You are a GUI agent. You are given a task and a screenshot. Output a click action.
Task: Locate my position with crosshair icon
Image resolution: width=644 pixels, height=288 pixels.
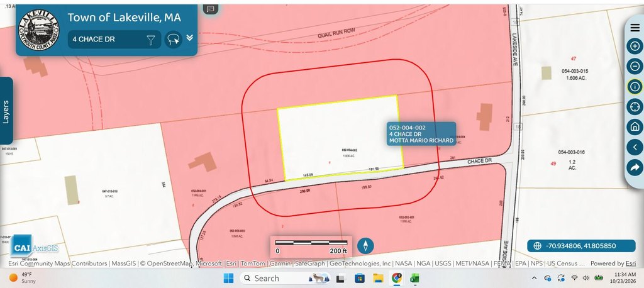coord(635,107)
